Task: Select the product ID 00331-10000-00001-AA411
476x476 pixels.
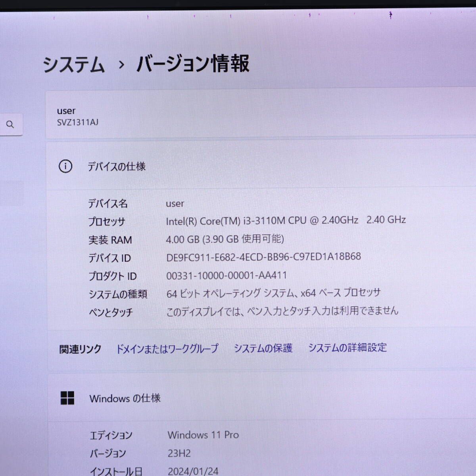Action: 226,275
